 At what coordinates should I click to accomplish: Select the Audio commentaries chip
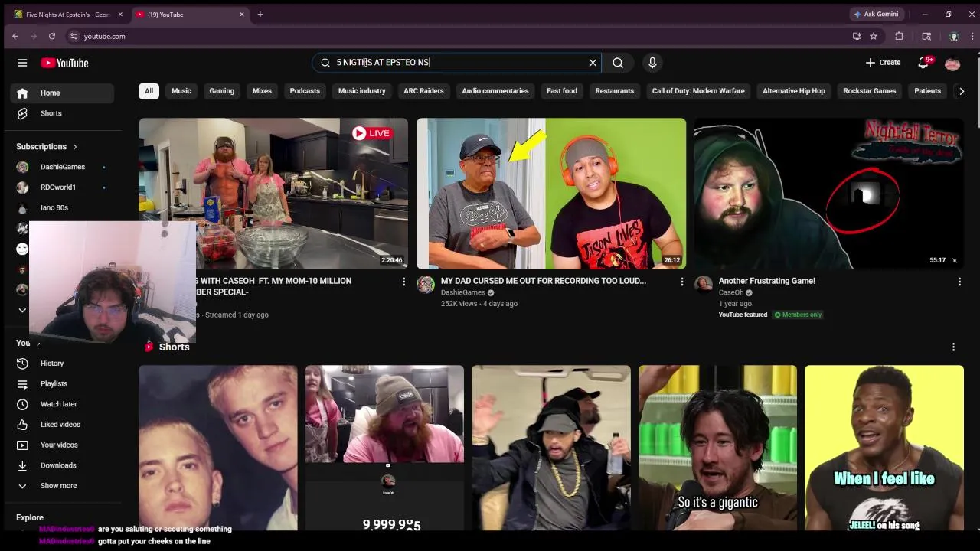tap(495, 91)
